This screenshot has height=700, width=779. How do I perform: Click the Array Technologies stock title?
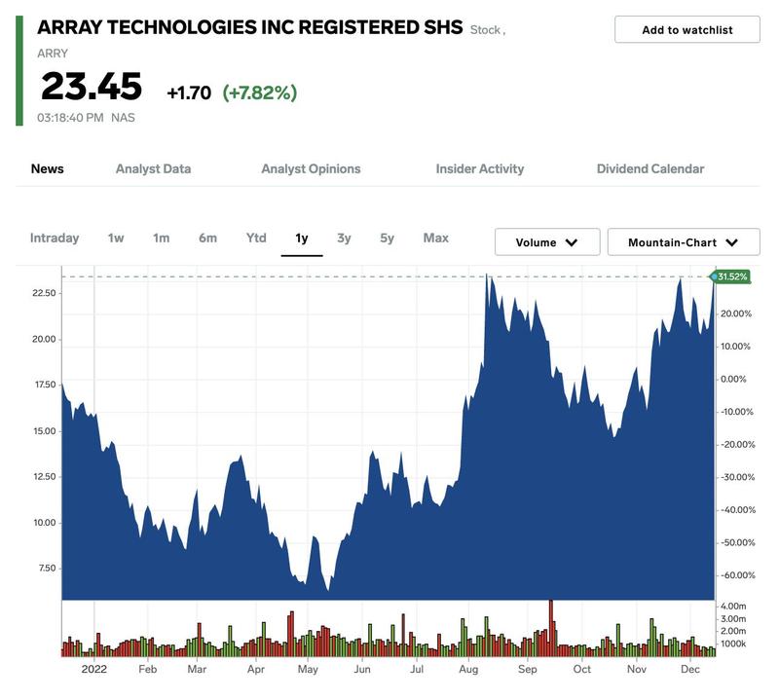point(250,27)
